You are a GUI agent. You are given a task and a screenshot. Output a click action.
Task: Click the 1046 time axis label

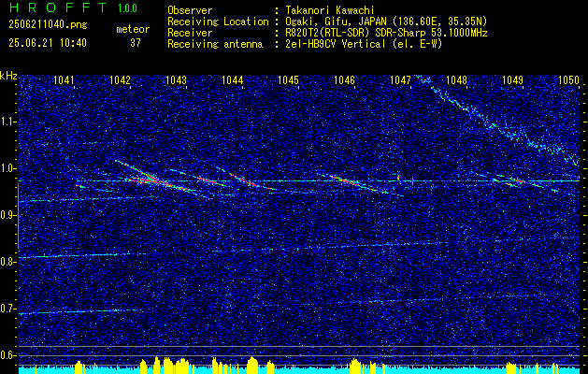[344, 79]
